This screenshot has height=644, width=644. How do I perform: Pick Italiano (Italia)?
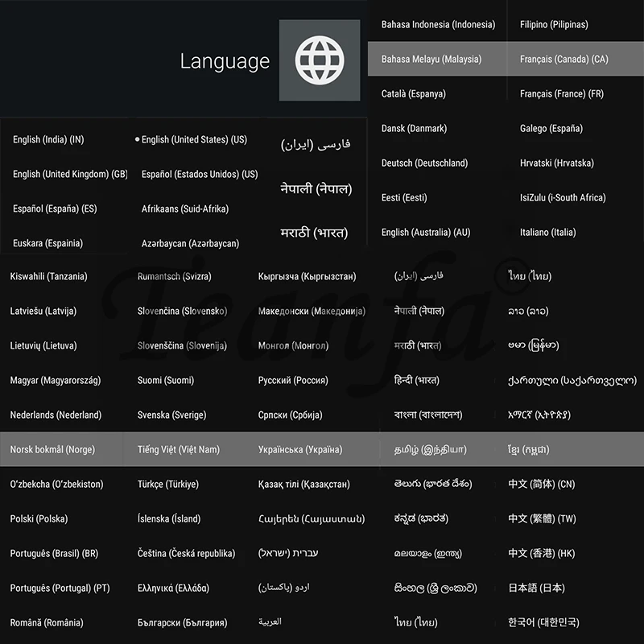[547, 233]
